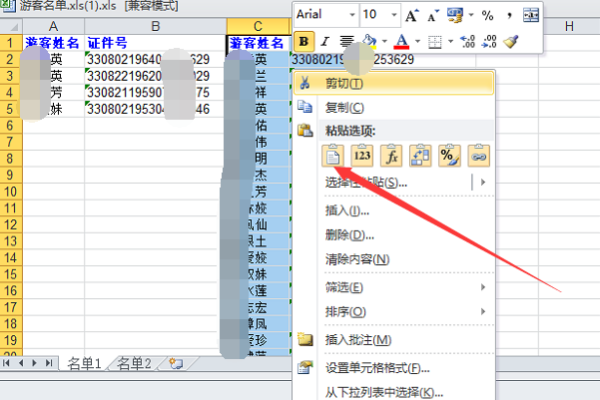
Task: Click the paste clipboard icon beside 粘贴选项
Action: (x=305, y=131)
